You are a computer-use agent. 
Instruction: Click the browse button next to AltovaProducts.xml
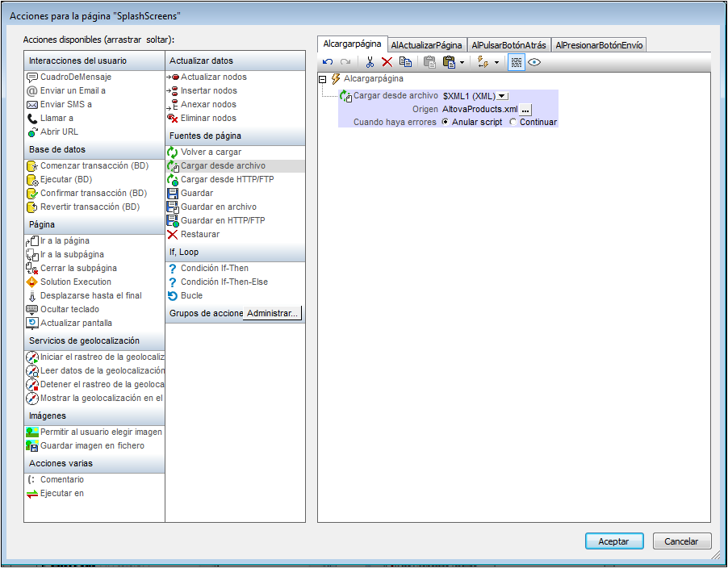525,110
